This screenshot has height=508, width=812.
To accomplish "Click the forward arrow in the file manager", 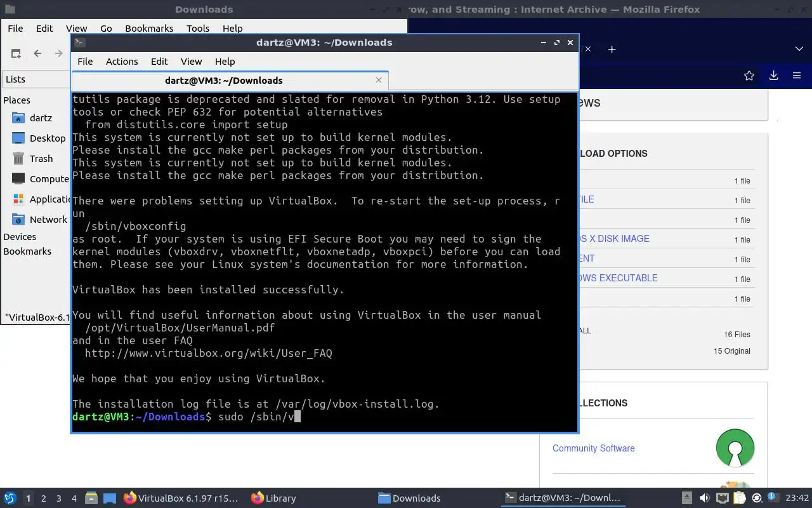I will click(x=59, y=54).
